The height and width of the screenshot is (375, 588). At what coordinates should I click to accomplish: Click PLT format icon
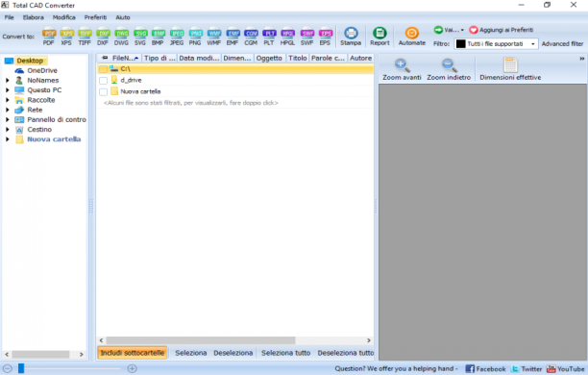click(x=269, y=37)
